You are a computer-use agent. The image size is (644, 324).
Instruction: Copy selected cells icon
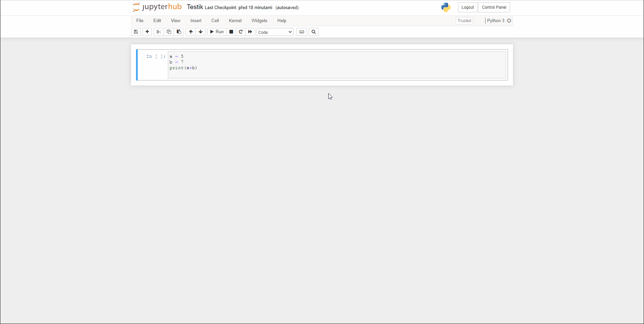[x=169, y=32]
